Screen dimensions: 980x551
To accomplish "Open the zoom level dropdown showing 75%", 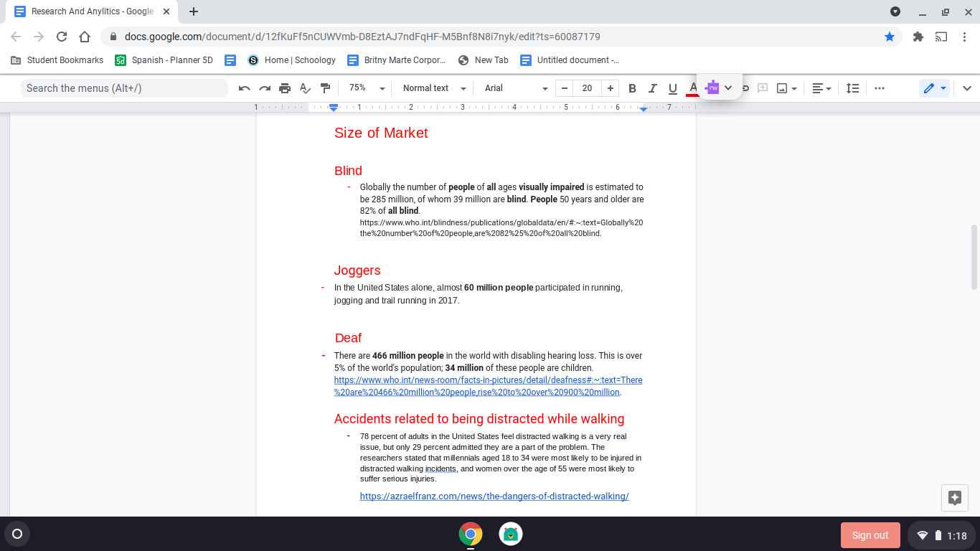I will (x=367, y=88).
